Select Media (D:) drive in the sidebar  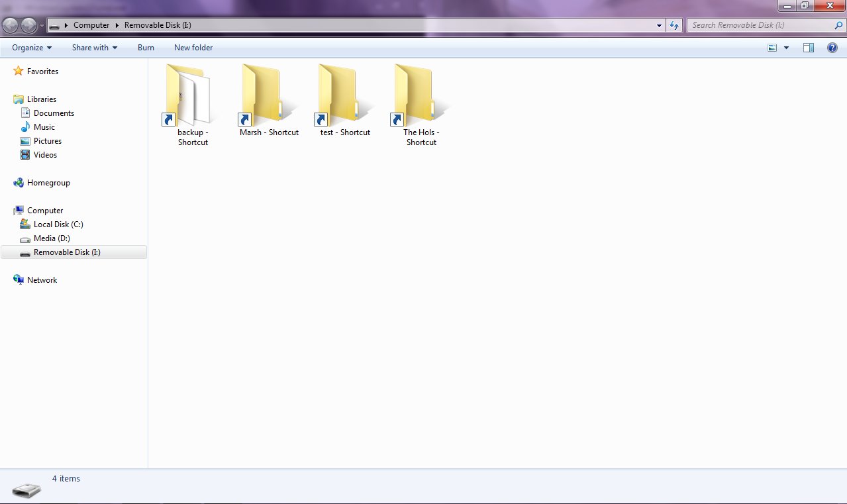(x=52, y=238)
